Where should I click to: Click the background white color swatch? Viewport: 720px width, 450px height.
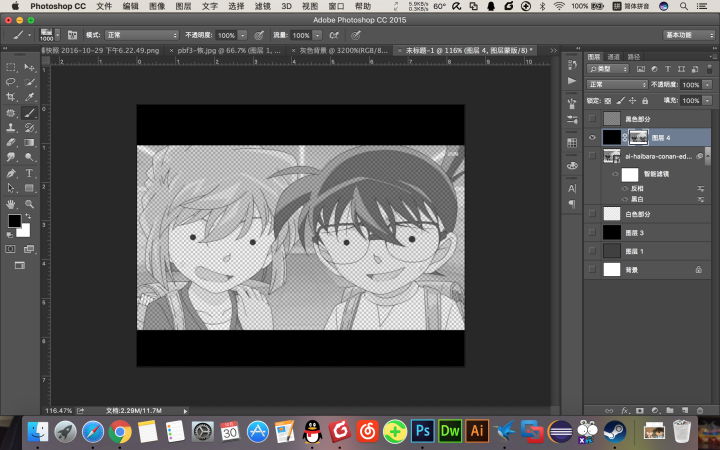[x=24, y=232]
